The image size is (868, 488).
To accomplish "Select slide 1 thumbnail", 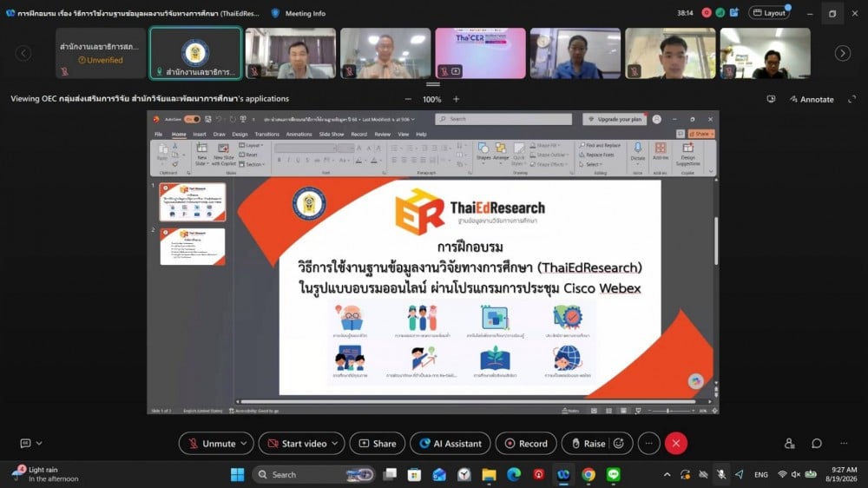I will [193, 202].
